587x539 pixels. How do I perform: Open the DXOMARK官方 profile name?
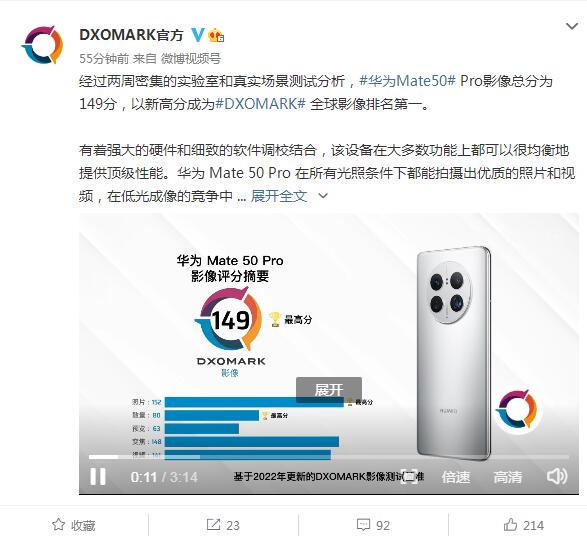(x=131, y=35)
